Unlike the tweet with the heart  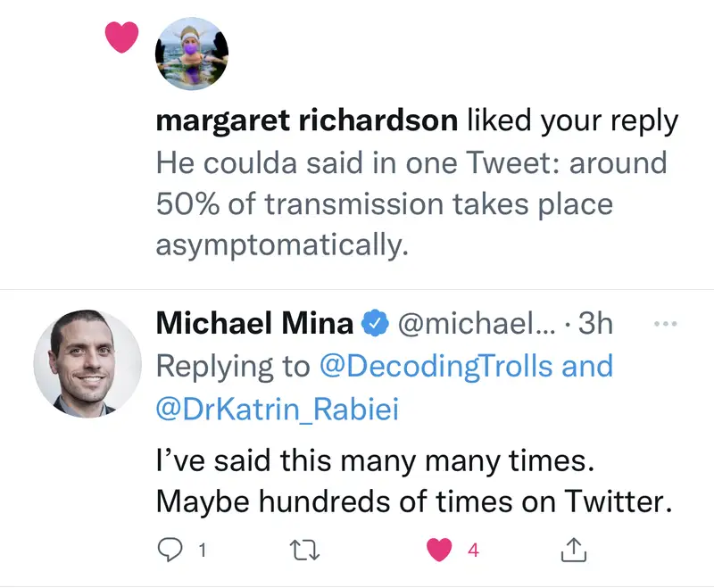click(438, 551)
